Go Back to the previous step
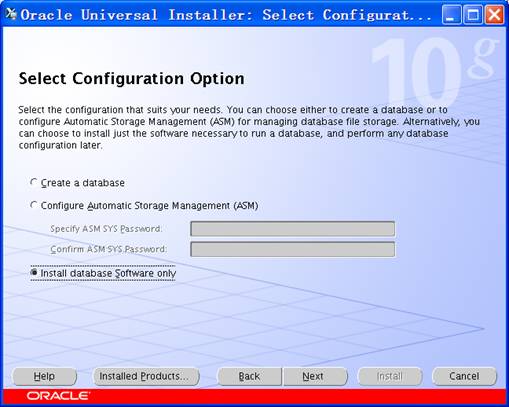 249,376
